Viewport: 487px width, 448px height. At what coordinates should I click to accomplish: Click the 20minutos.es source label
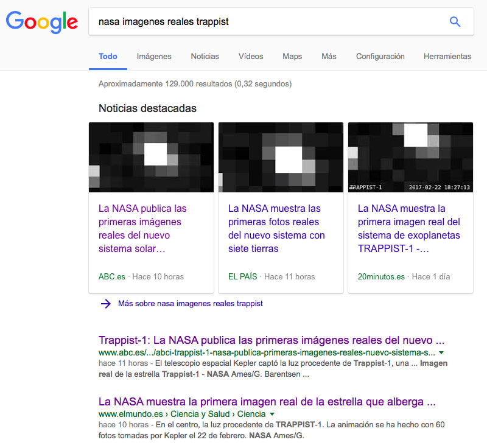click(x=381, y=276)
